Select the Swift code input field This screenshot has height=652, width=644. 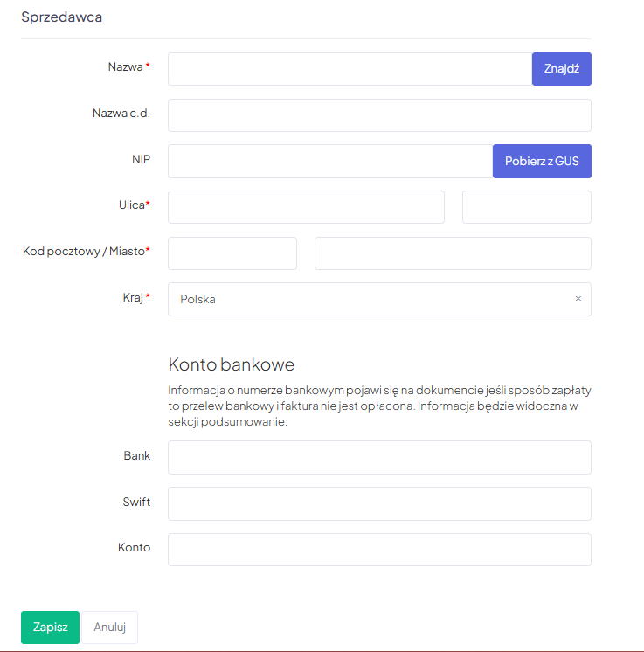click(379, 503)
